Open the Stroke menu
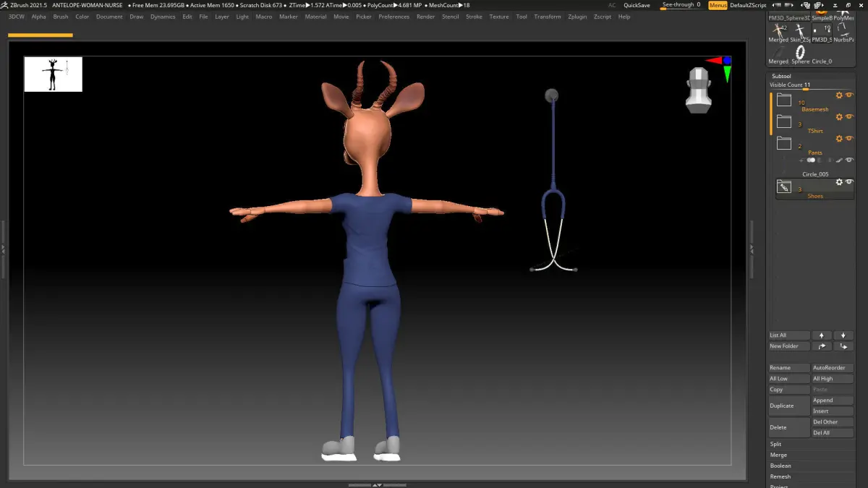The height and width of the screenshot is (488, 868). [x=474, y=17]
